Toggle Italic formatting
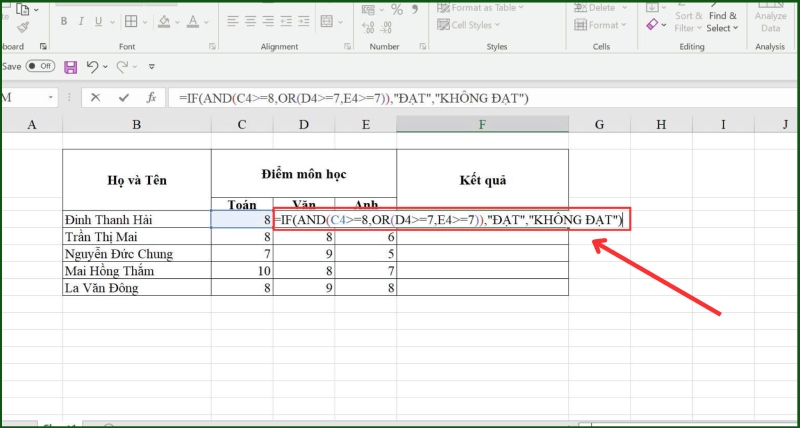Viewport: 800px width, 428px height. tap(81, 21)
